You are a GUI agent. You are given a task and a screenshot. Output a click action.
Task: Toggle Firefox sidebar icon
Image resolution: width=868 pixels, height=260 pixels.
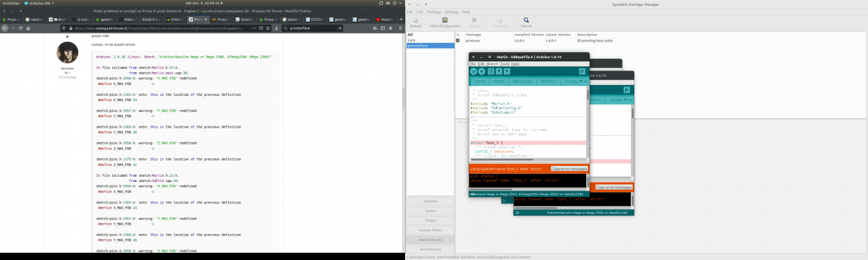coord(382,28)
